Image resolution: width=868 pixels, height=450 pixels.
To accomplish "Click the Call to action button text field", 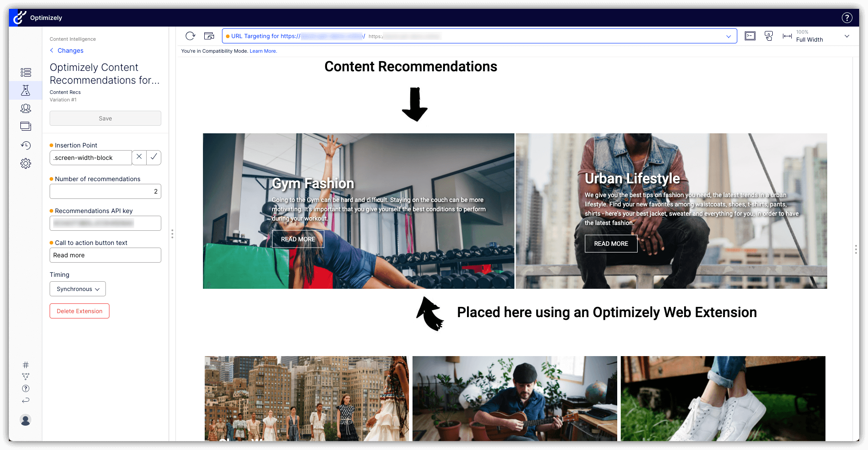I will click(x=105, y=255).
